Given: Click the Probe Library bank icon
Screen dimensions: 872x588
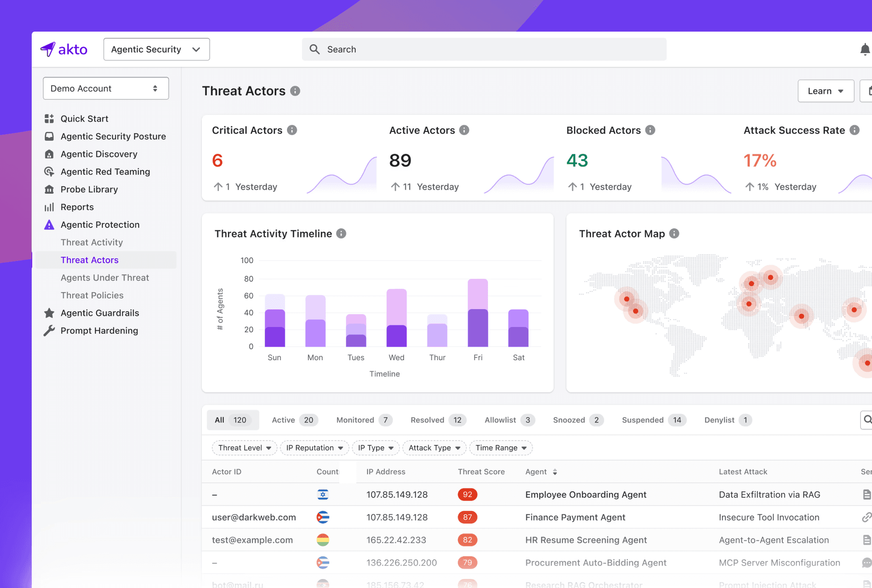Looking at the screenshot, I should pos(49,189).
